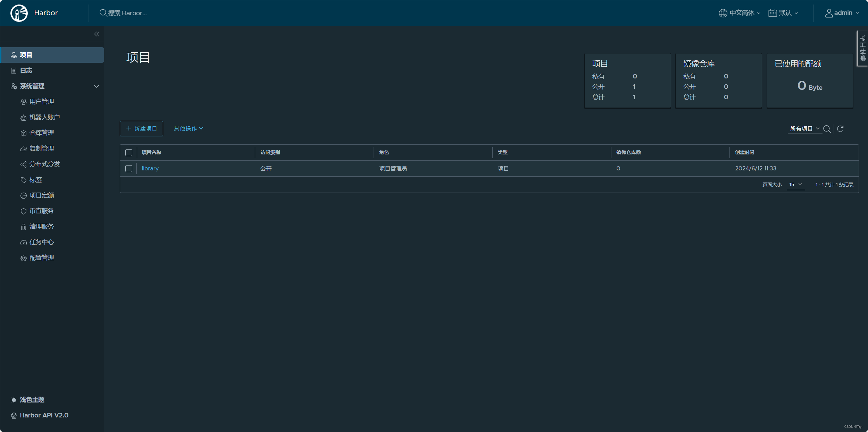The height and width of the screenshot is (432, 868).
Task: Expand the 其他操作 actions dropdown
Action: tap(189, 129)
